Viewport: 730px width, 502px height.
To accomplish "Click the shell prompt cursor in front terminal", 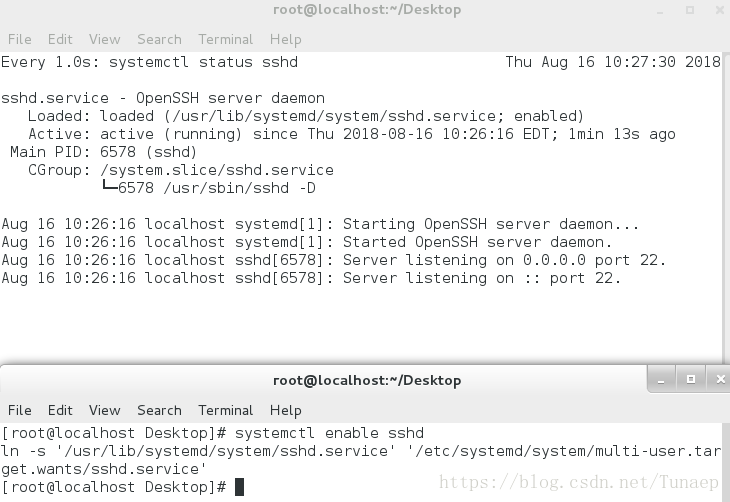I will click(x=239, y=487).
